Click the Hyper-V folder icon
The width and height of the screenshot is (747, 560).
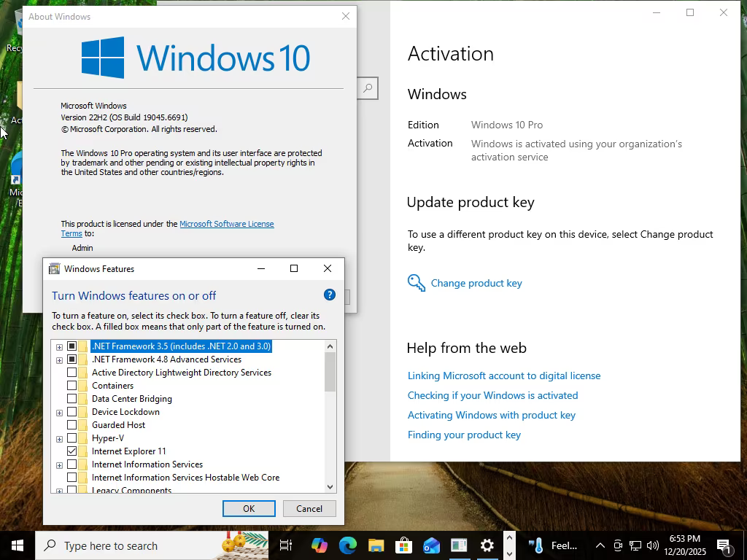coord(83,438)
